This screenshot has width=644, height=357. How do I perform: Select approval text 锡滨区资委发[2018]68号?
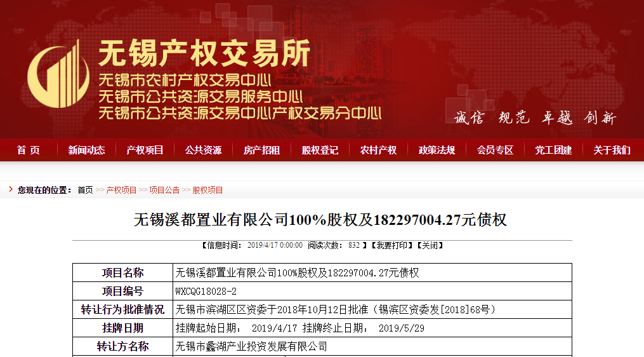click(x=434, y=309)
